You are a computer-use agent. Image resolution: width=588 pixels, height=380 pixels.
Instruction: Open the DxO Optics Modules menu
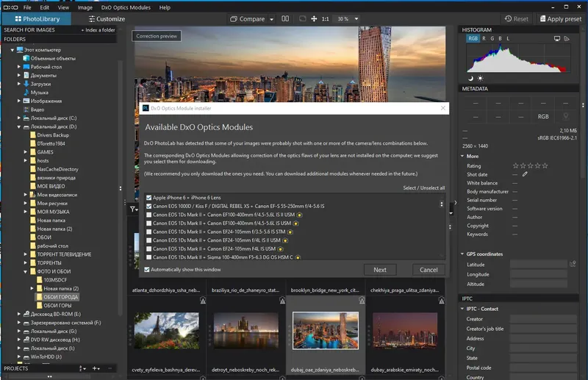(127, 7)
